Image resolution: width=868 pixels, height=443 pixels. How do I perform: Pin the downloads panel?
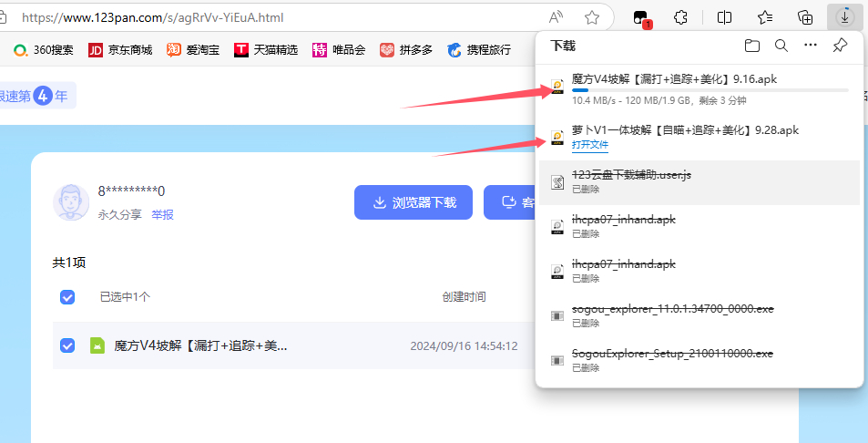coord(840,46)
